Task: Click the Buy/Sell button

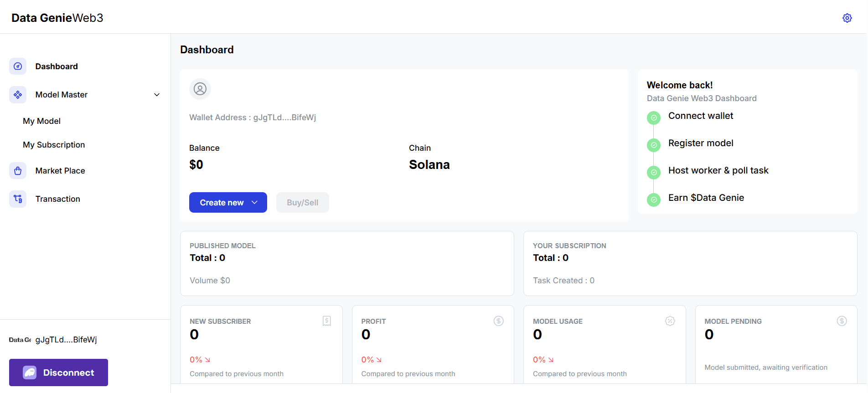Action: point(303,202)
